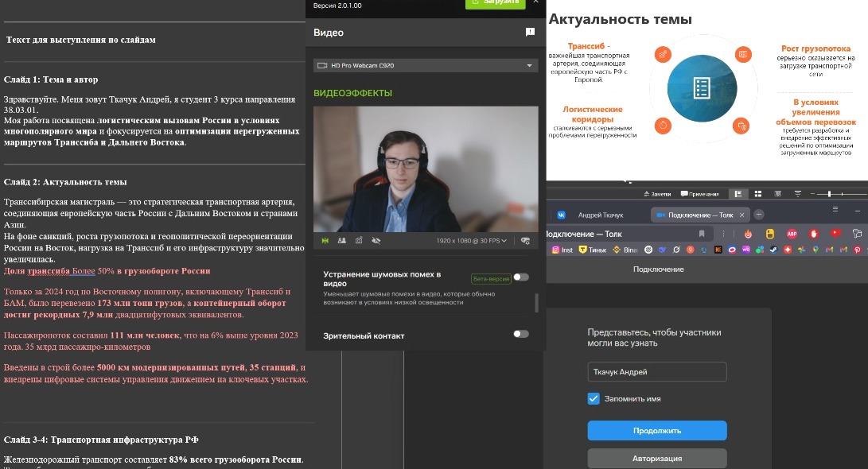Click the crossed-out eye icon under preview

pos(376,240)
